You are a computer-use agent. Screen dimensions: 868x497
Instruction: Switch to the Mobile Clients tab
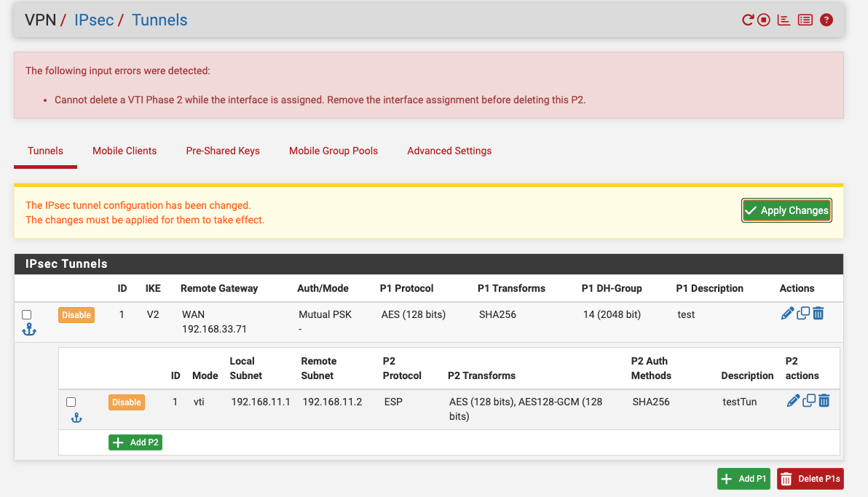pyautogui.click(x=125, y=151)
